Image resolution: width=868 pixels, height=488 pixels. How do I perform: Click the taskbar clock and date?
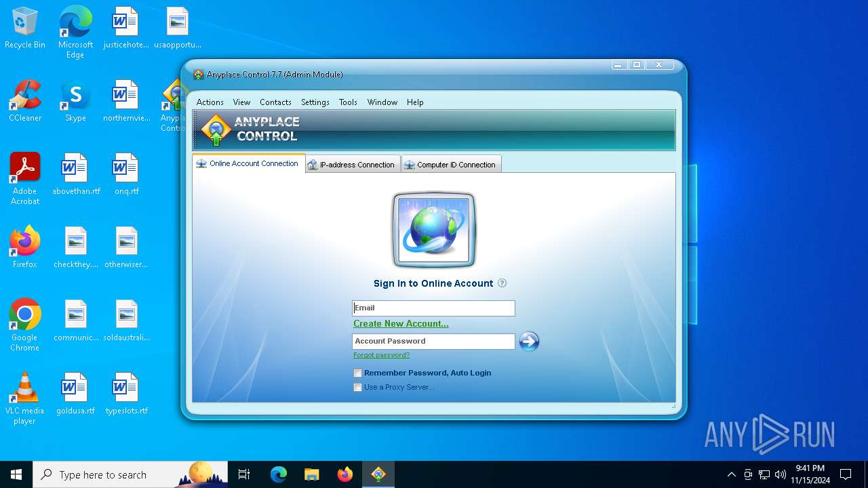tap(810, 474)
